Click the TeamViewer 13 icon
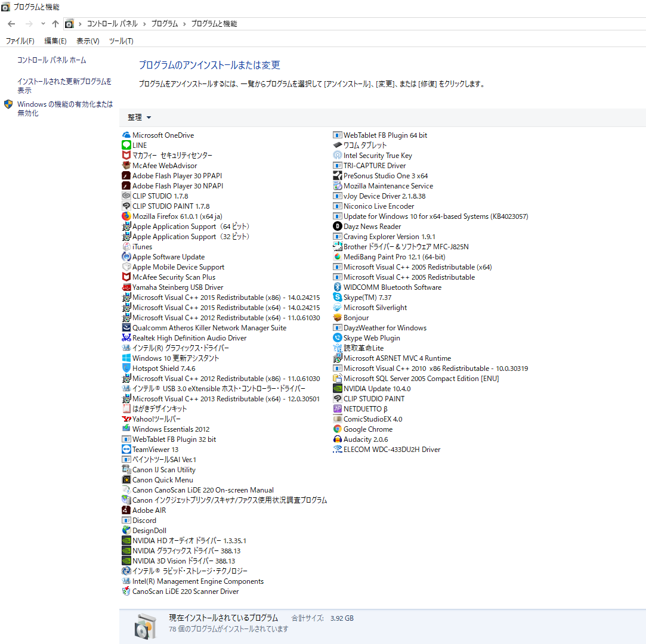646x644 pixels. click(x=126, y=450)
